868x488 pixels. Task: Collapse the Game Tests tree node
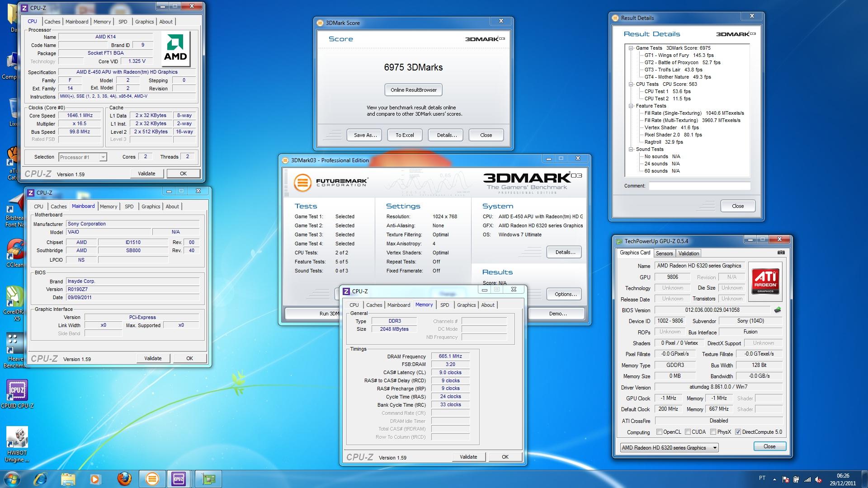coord(631,48)
